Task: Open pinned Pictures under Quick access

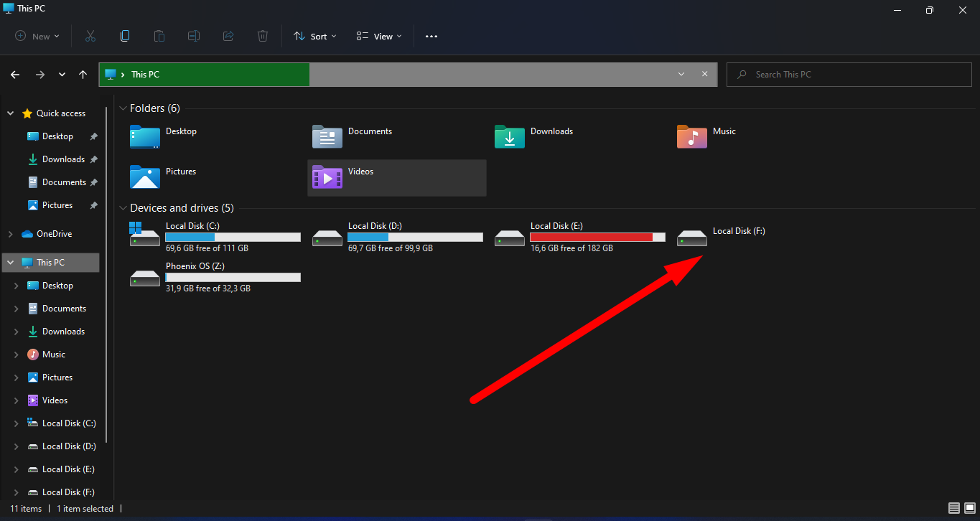Action: point(57,205)
